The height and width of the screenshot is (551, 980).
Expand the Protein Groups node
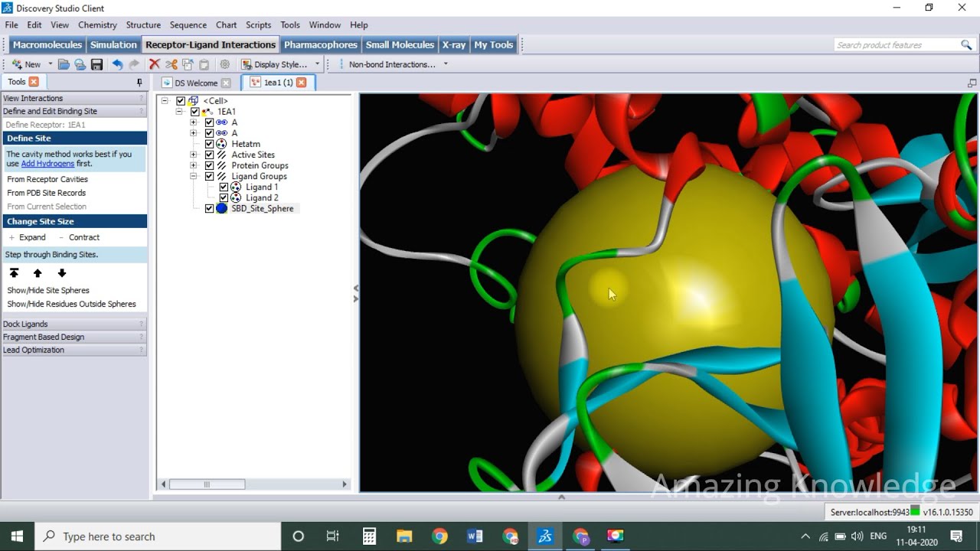193,165
